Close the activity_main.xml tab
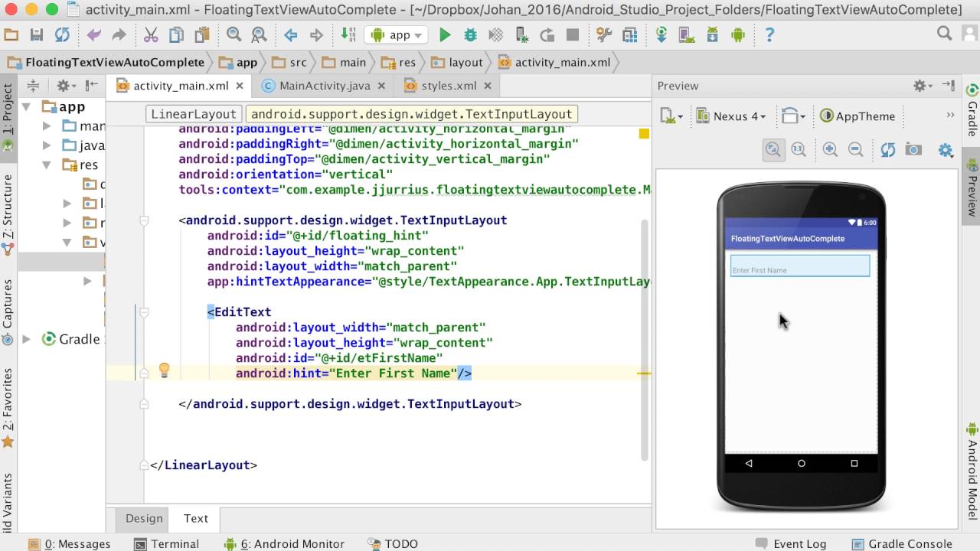Viewport: 980px width, 551px height. click(240, 86)
